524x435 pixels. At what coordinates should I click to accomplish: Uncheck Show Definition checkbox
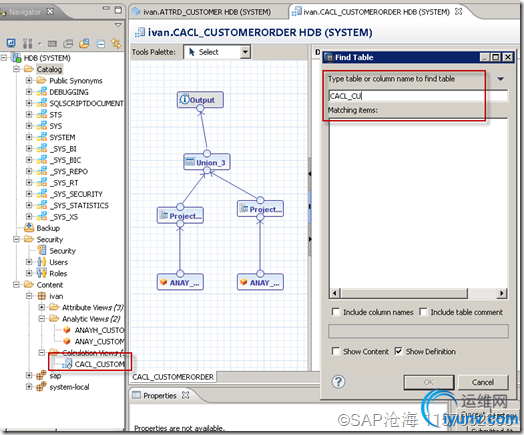click(x=398, y=351)
